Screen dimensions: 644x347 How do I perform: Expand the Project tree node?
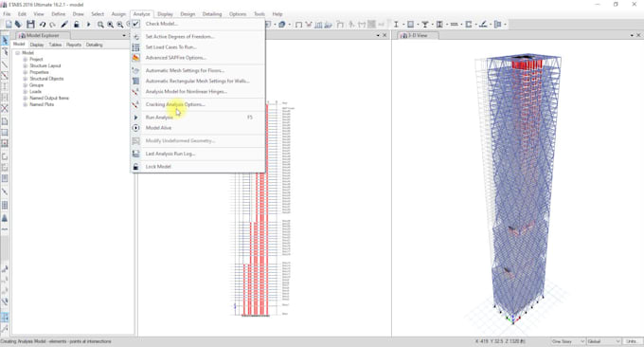(25, 59)
